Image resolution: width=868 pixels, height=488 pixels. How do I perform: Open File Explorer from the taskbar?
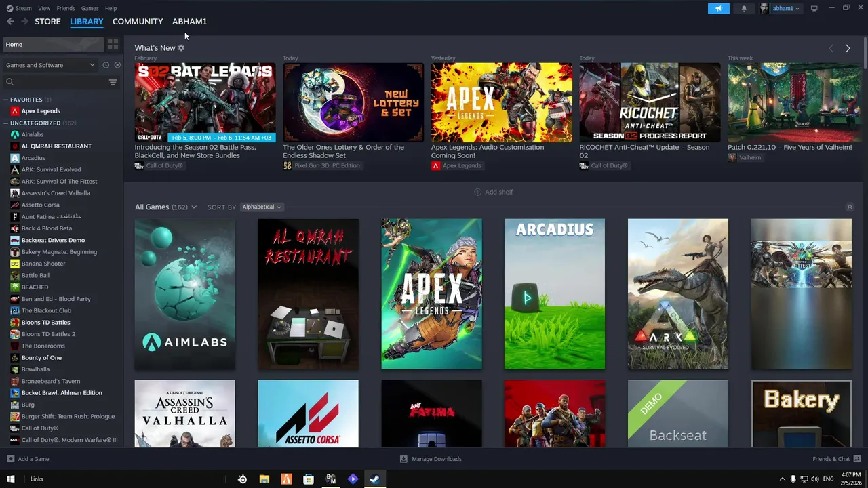[264, 479]
